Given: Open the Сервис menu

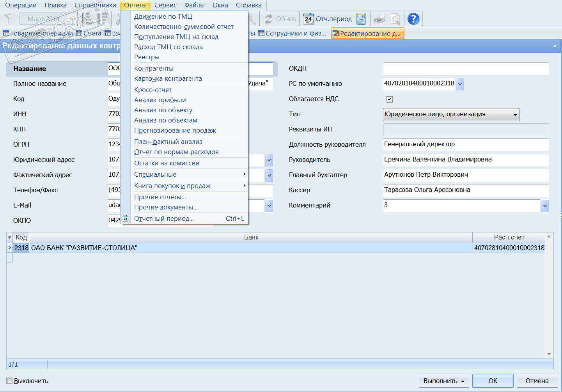Looking at the screenshot, I should (165, 5).
